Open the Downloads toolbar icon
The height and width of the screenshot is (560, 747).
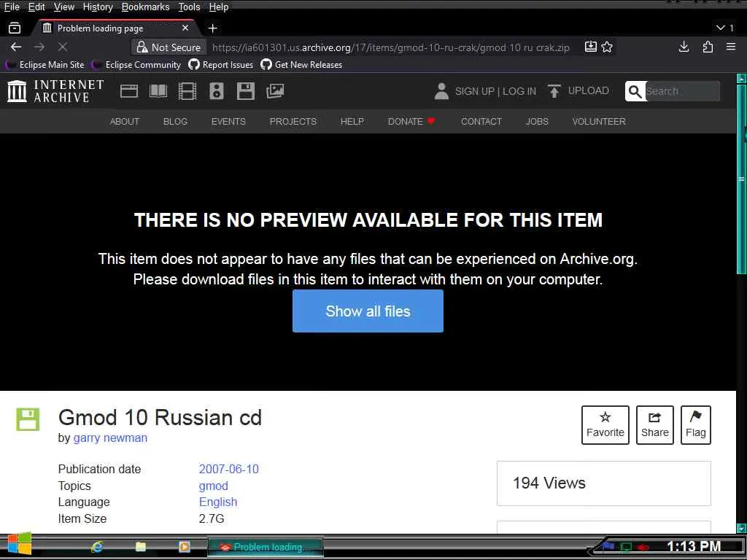[684, 47]
